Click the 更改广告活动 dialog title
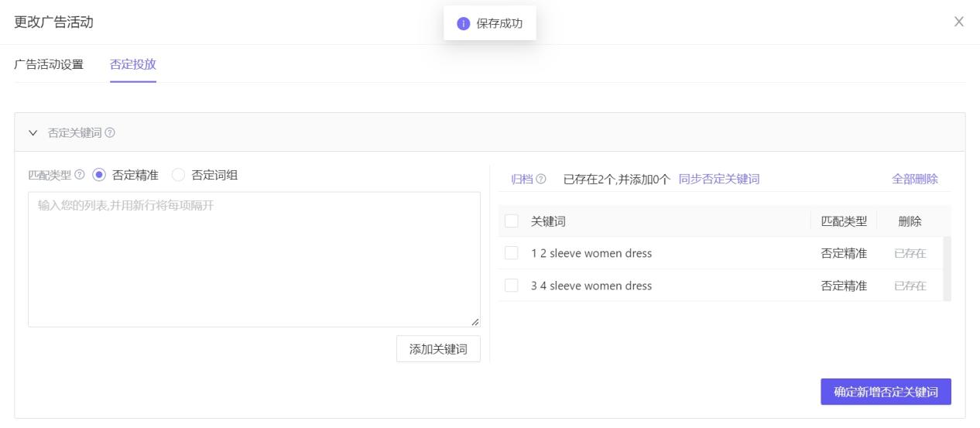Image resolution: width=980 pixels, height=428 pixels. click(x=53, y=22)
